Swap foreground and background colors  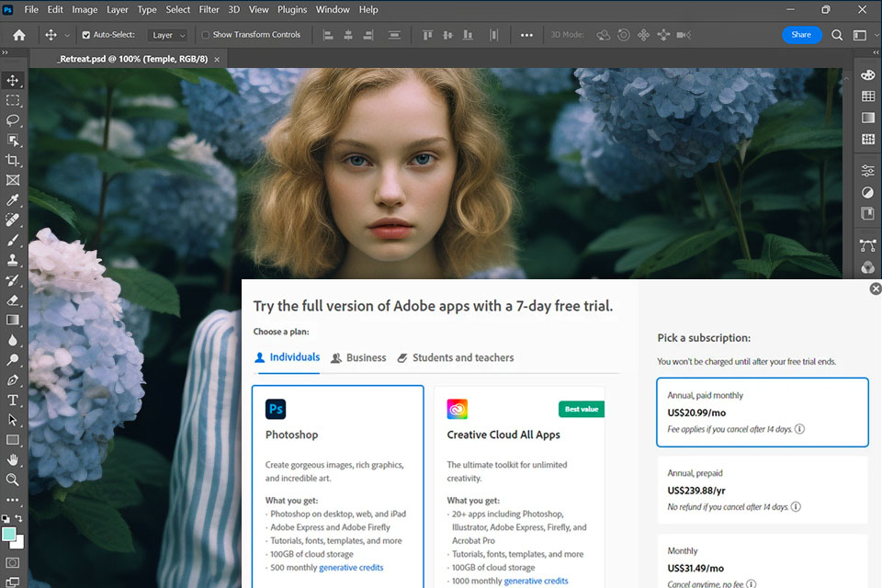click(x=19, y=518)
